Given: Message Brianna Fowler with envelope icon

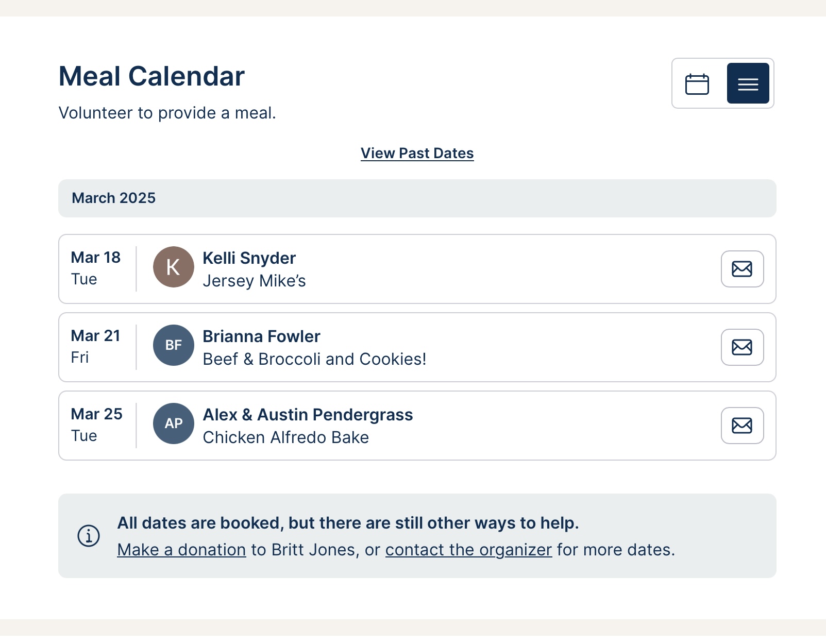Looking at the screenshot, I should [x=742, y=347].
